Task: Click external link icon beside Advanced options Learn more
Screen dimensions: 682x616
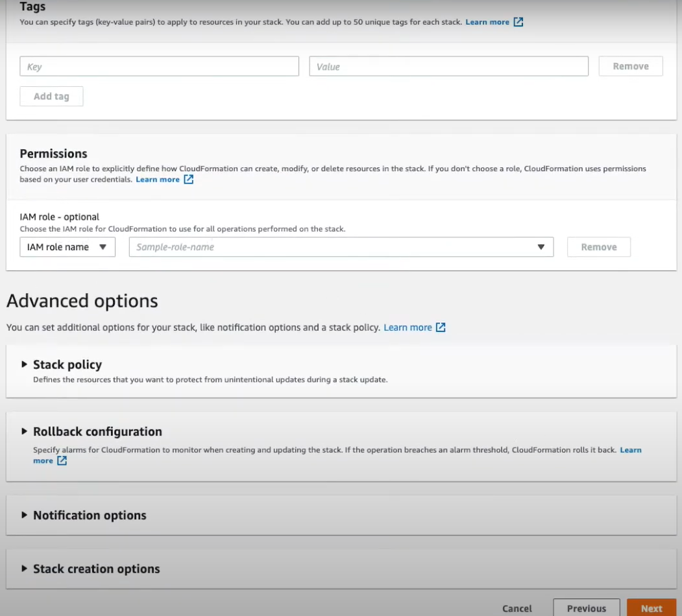Action: point(440,327)
